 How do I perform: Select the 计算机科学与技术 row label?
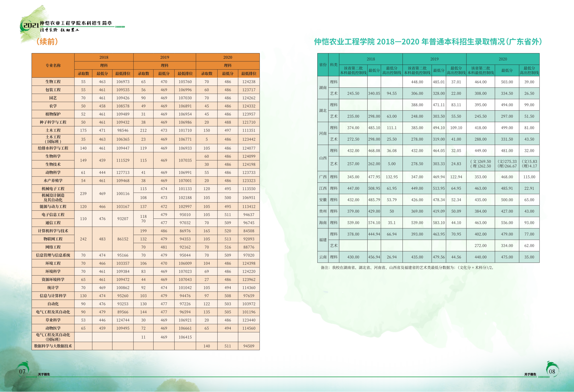pyautogui.click(x=53, y=231)
